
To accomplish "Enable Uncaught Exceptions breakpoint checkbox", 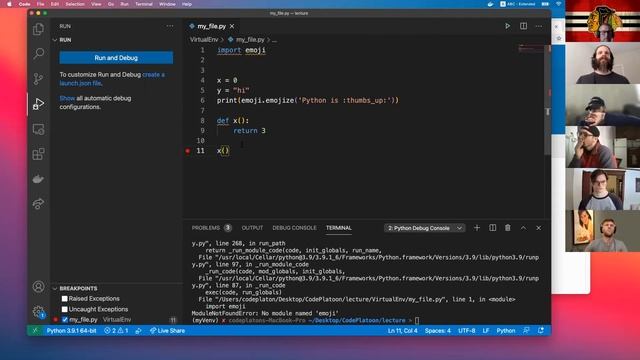I will click(x=64, y=309).
